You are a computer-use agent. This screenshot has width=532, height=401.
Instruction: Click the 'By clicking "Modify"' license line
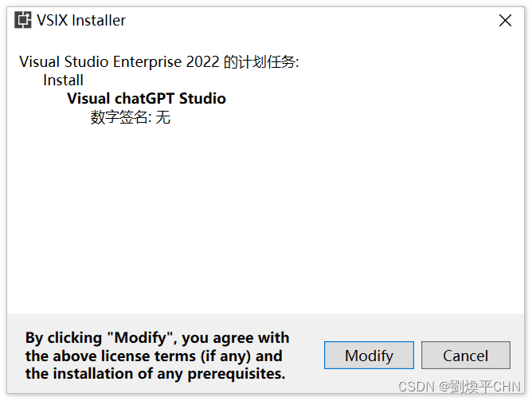pyautogui.click(x=157, y=338)
